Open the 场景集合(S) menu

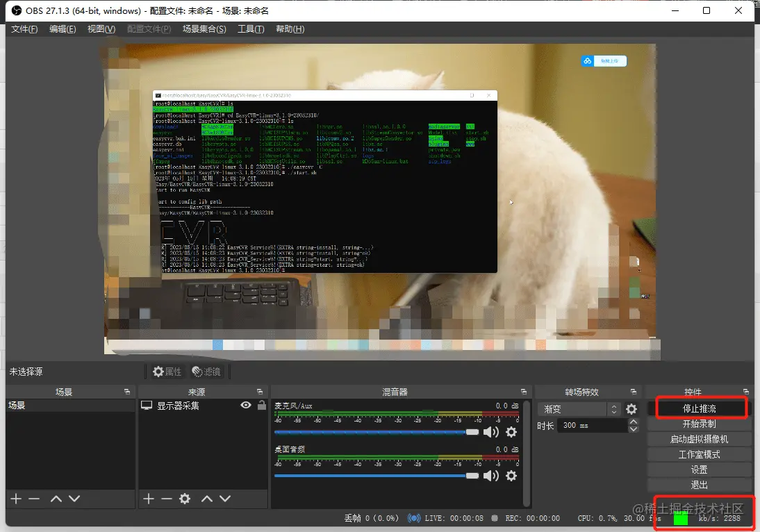point(204,29)
